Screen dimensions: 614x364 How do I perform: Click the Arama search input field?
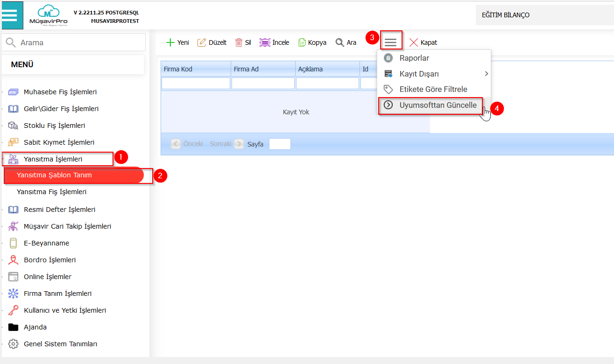tap(74, 42)
